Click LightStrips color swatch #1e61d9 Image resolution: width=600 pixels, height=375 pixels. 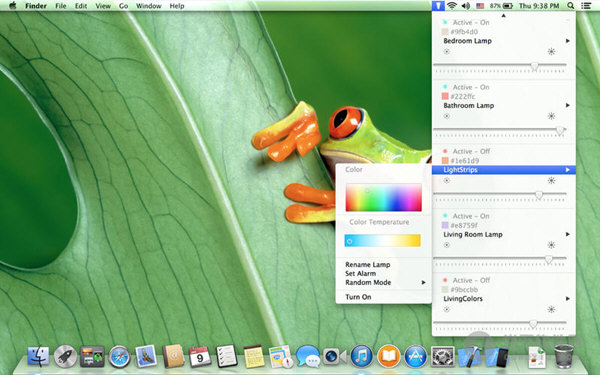click(445, 161)
